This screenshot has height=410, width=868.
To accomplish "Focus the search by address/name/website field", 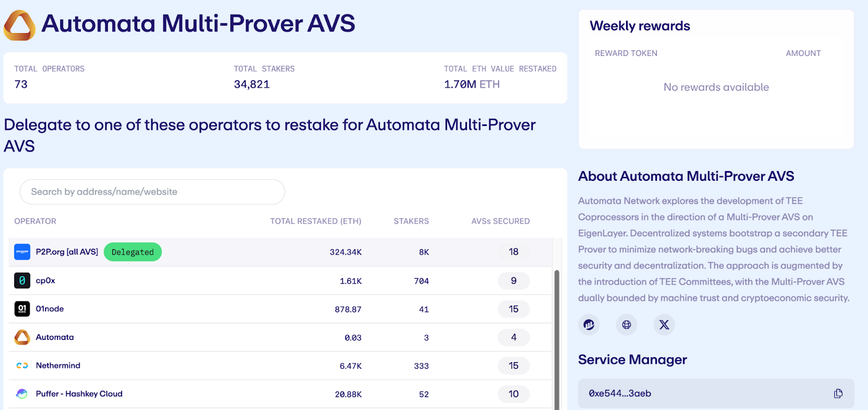I will [x=152, y=192].
